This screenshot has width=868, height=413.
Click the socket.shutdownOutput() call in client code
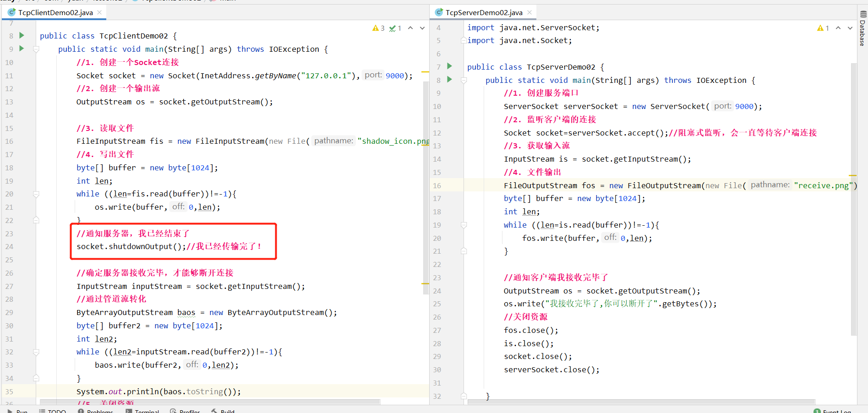click(131, 246)
